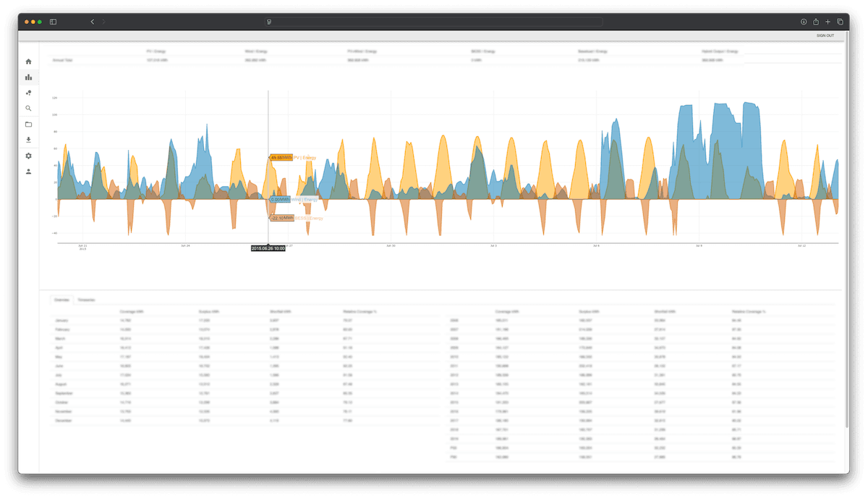
Task: Click the browser back navigation arrow
Action: pos(92,22)
